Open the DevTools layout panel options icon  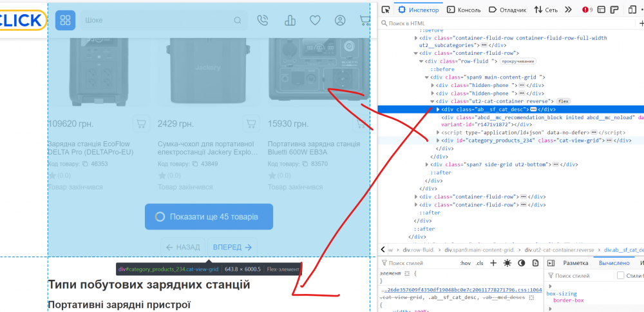tap(601, 10)
